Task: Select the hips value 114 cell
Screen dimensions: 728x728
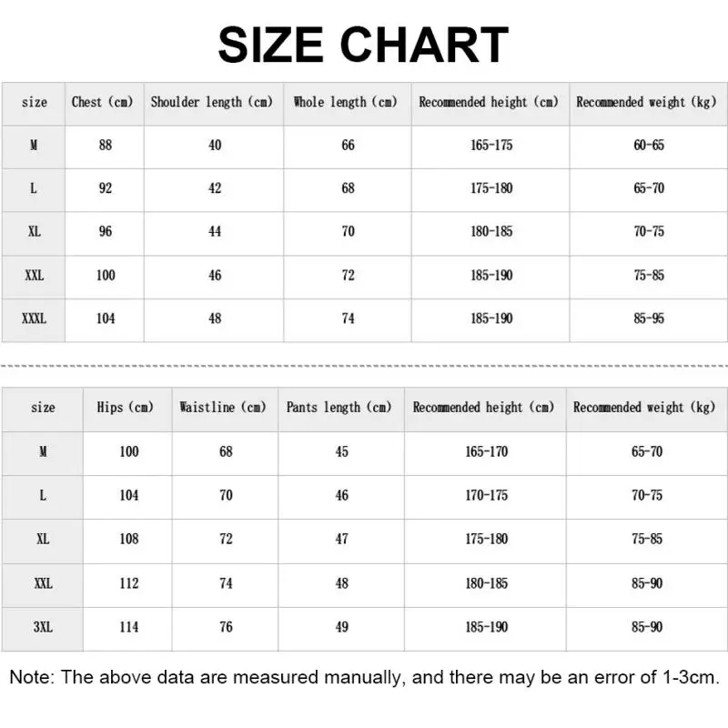Action: click(x=128, y=627)
